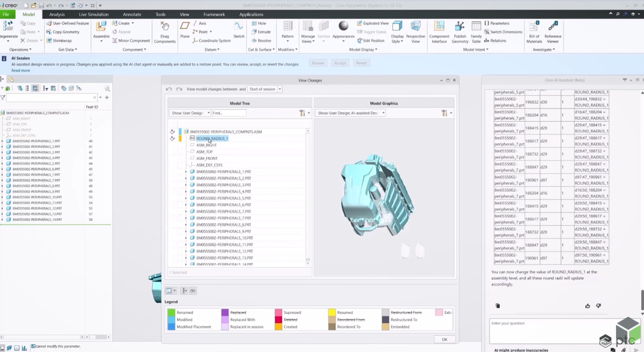Launch the Reference Viewer
The height and width of the screenshot is (352, 644).
coord(553,32)
